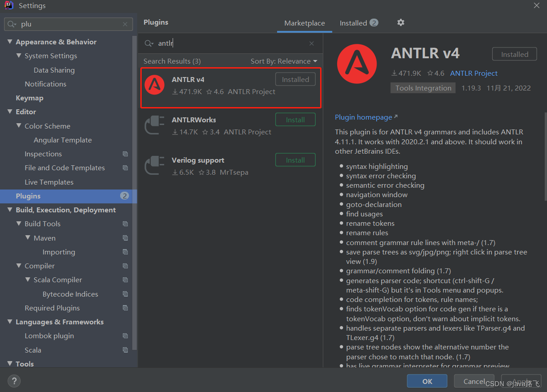Collapse the Build Tools node

pyautogui.click(x=19, y=224)
